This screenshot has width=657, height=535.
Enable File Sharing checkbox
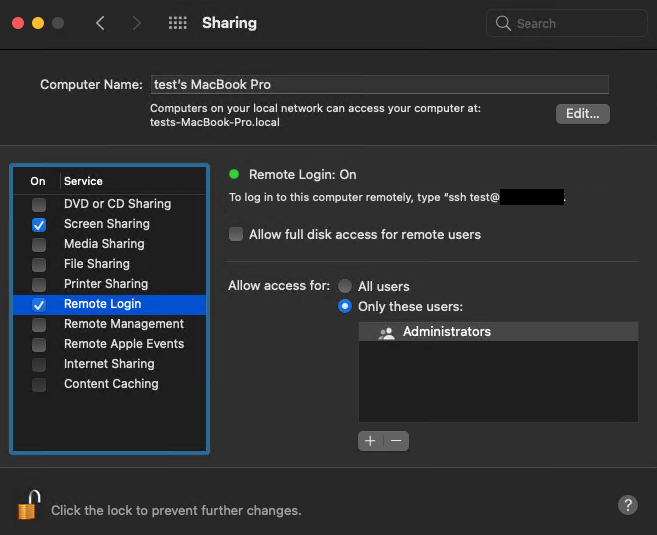(39, 265)
